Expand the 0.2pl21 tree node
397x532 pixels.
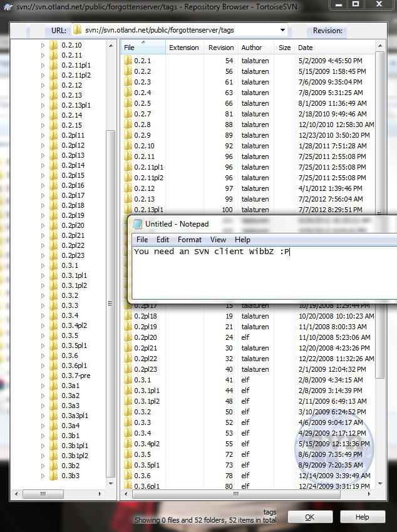(43, 235)
